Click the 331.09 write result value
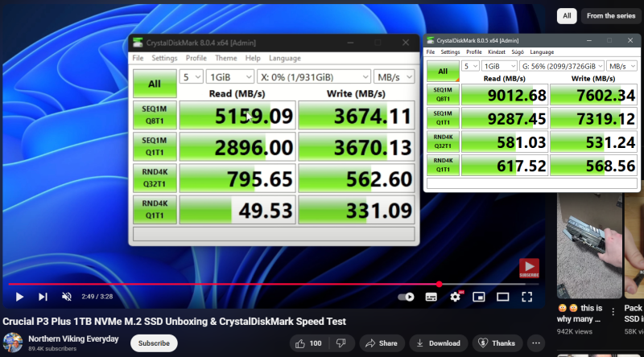644x357 pixels. click(356, 210)
